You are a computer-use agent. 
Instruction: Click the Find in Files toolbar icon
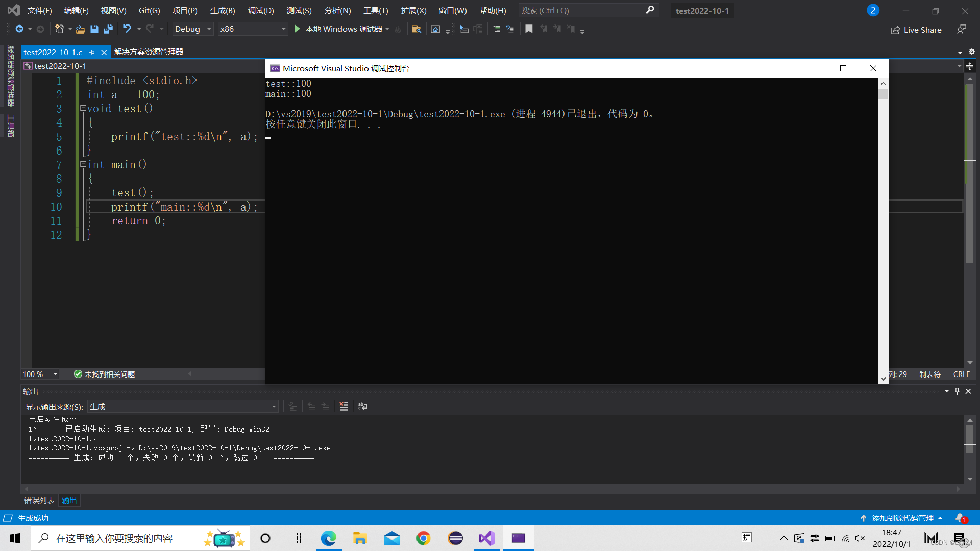click(416, 29)
